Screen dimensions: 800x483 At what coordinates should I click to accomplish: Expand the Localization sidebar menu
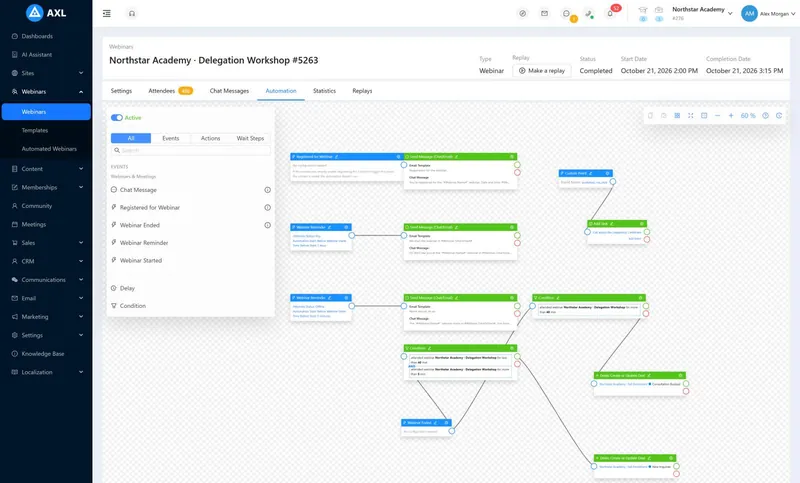pyautogui.click(x=81, y=372)
